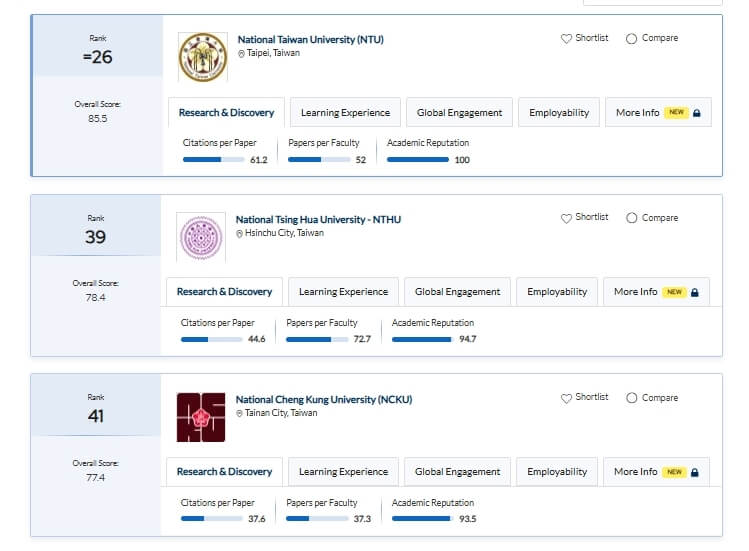Click the Shortlist heart icon for National Tsing Hua University
Image resolution: width=749 pixels, height=551 pixels.
pyautogui.click(x=566, y=218)
